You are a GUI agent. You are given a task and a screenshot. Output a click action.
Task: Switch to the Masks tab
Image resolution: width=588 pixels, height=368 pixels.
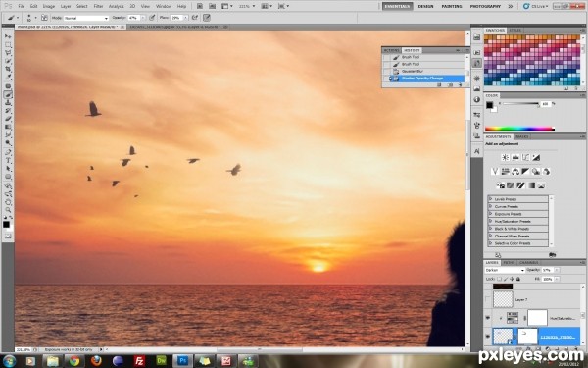point(522,136)
